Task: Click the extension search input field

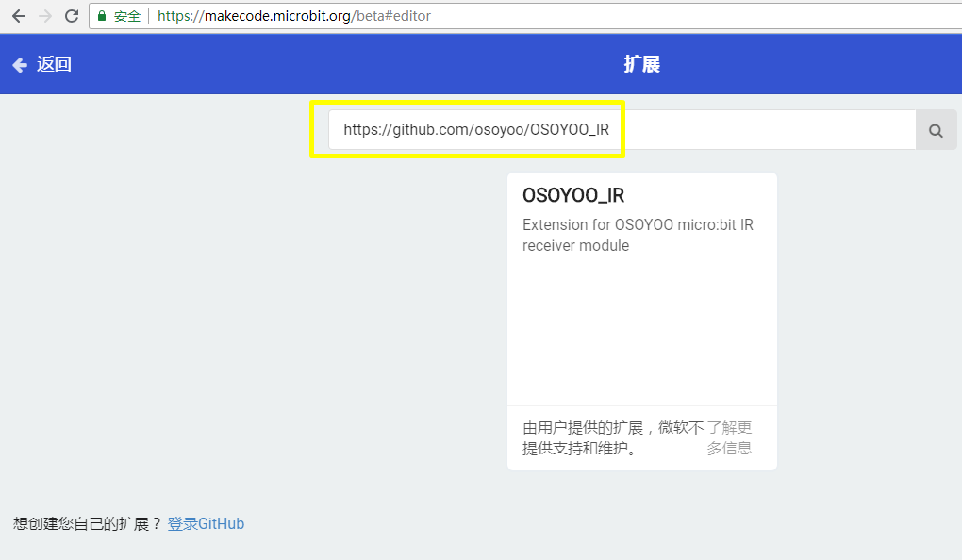Action: click(622, 129)
